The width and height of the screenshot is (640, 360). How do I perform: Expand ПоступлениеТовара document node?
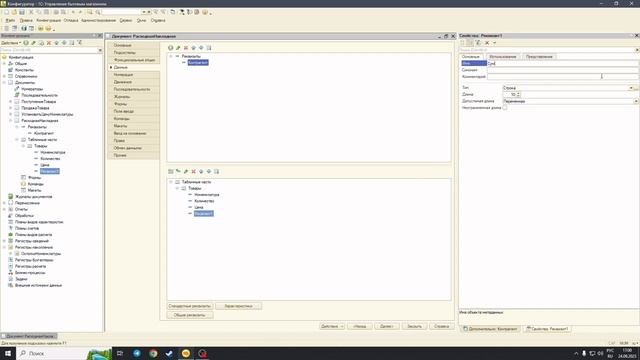pyautogui.click(x=11, y=102)
